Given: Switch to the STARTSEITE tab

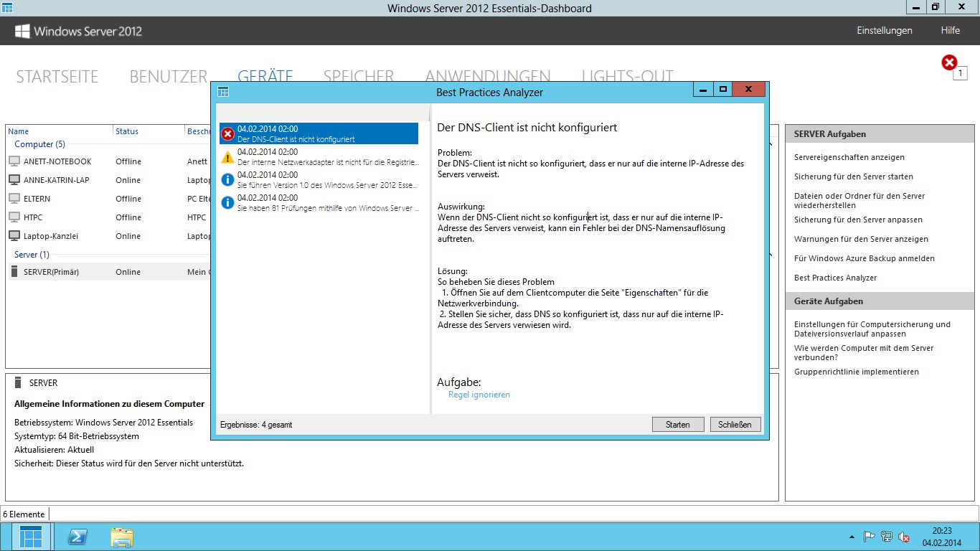Looking at the screenshot, I should point(57,77).
